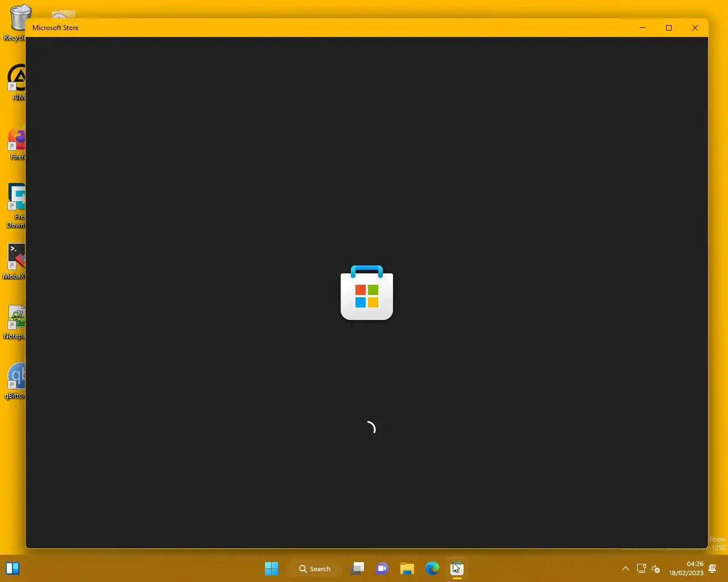The height and width of the screenshot is (582, 728).
Task: Open Task View from the taskbar
Action: pos(357,568)
